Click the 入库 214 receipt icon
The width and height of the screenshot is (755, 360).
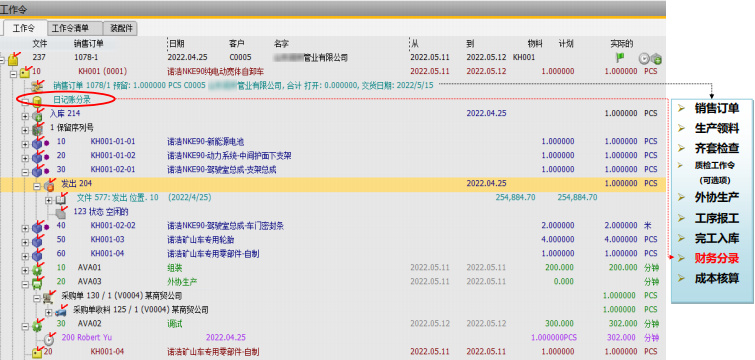pyautogui.click(x=38, y=115)
